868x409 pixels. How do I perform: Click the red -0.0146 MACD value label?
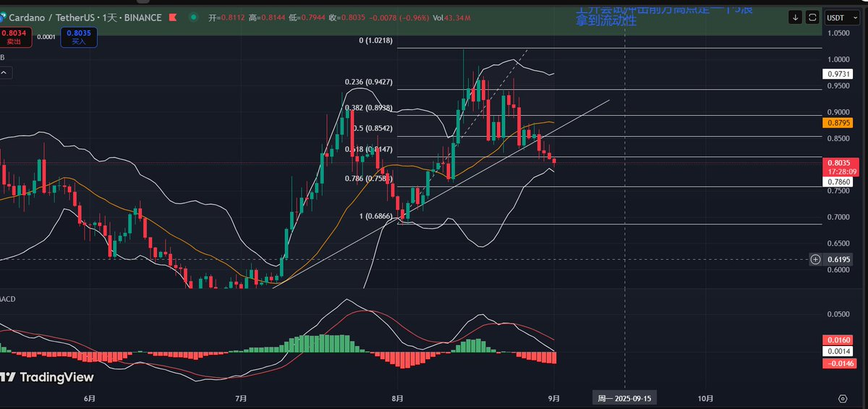click(839, 363)
